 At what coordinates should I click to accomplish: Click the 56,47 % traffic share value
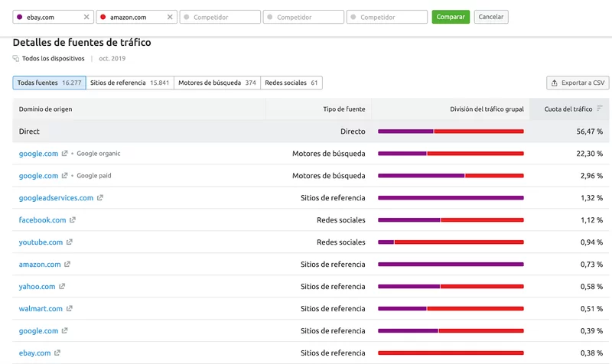589,132
